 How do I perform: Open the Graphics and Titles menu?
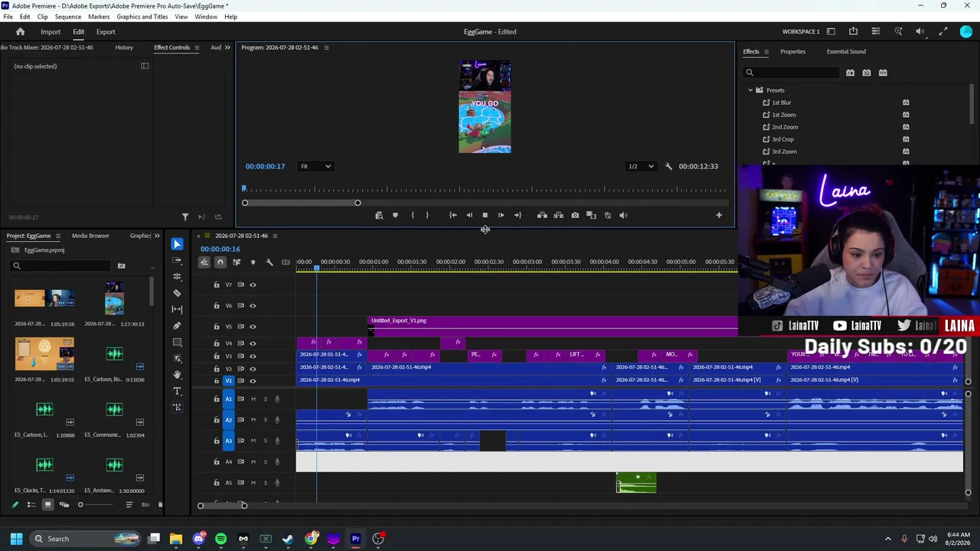[x=142, y=17]
